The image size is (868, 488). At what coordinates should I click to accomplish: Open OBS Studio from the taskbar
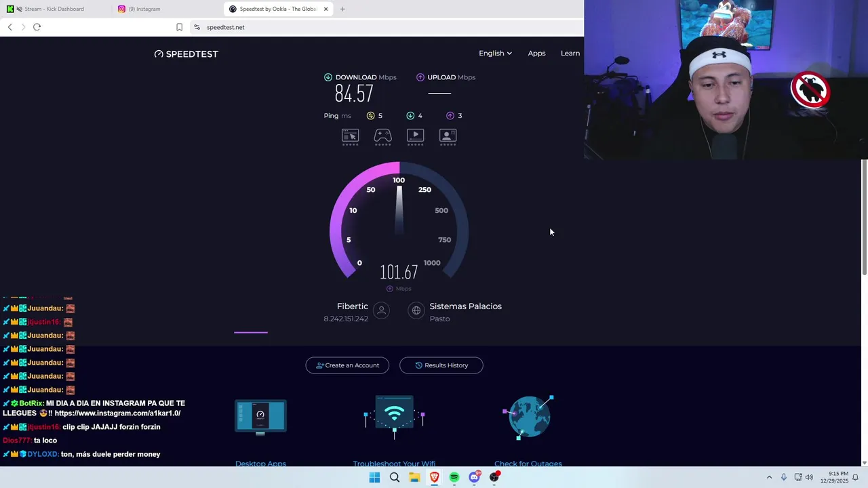tap(494, 477)
